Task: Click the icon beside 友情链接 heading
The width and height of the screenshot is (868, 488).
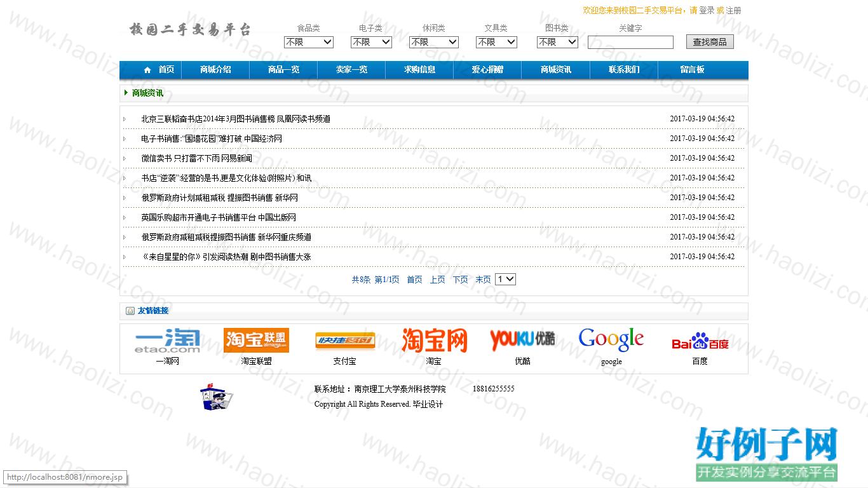Action: pyautogui.click(x=130, y=311)
